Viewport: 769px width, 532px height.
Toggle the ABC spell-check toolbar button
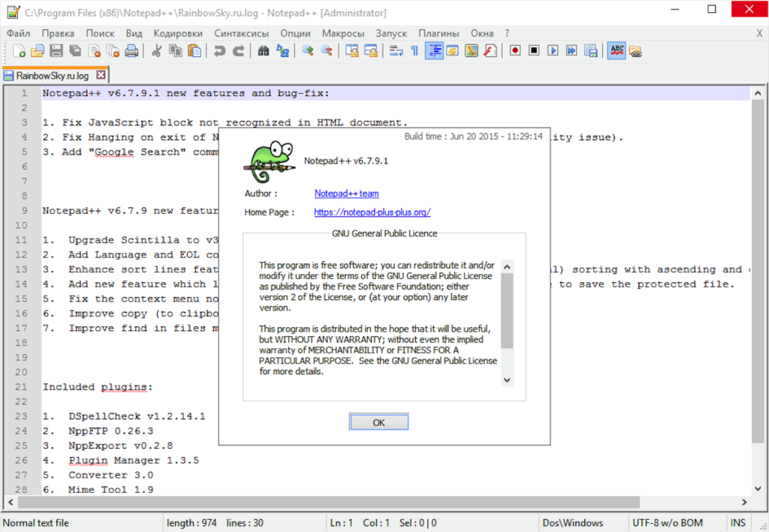pyautogui.click(x=617, y=51)
